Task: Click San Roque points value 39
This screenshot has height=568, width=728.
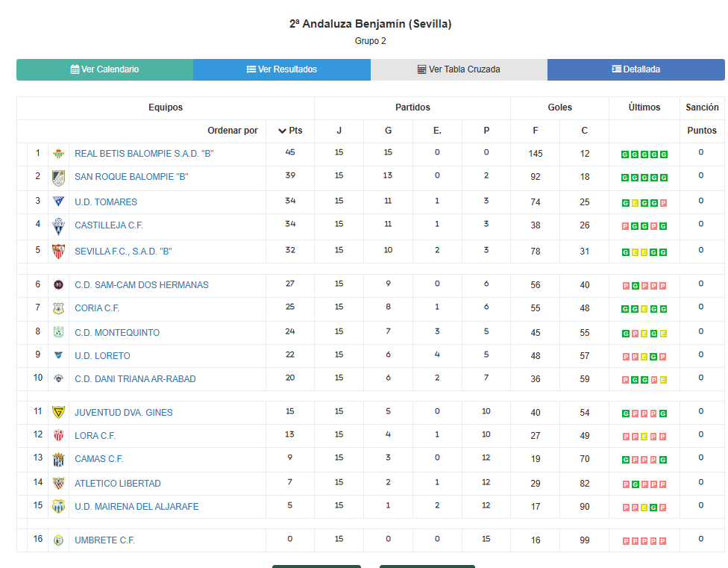Action: tap(290, 175)
